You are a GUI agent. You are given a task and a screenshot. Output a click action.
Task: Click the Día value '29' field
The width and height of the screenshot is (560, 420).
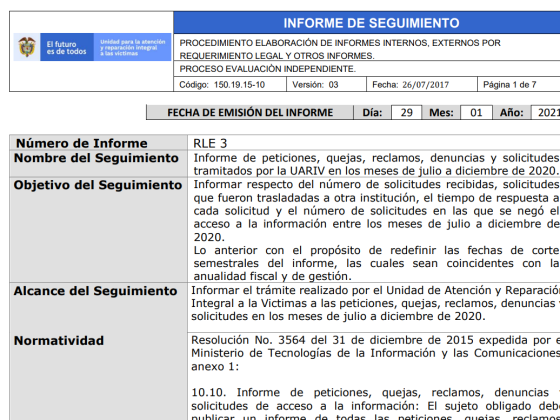(x=406, y=112)
